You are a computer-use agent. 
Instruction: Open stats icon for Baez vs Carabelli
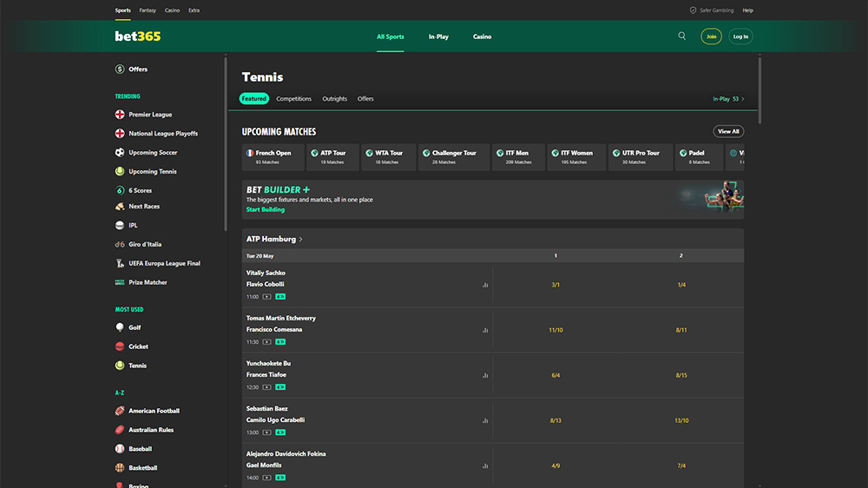(485, 420)
